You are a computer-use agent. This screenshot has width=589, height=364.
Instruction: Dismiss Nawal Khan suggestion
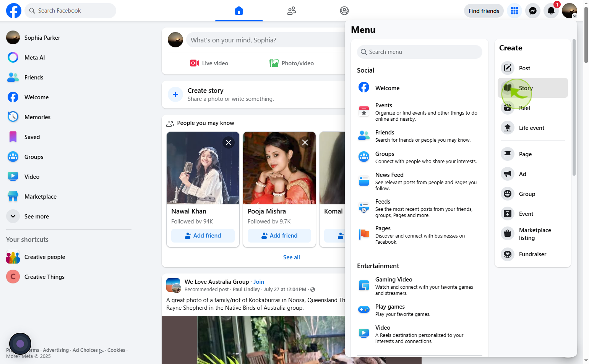pyautogui.click(x=229, y=142)
